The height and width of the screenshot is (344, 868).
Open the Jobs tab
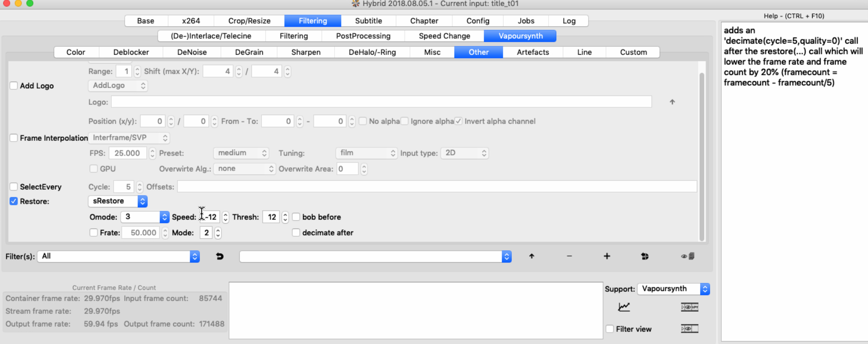tap(526, 21)
